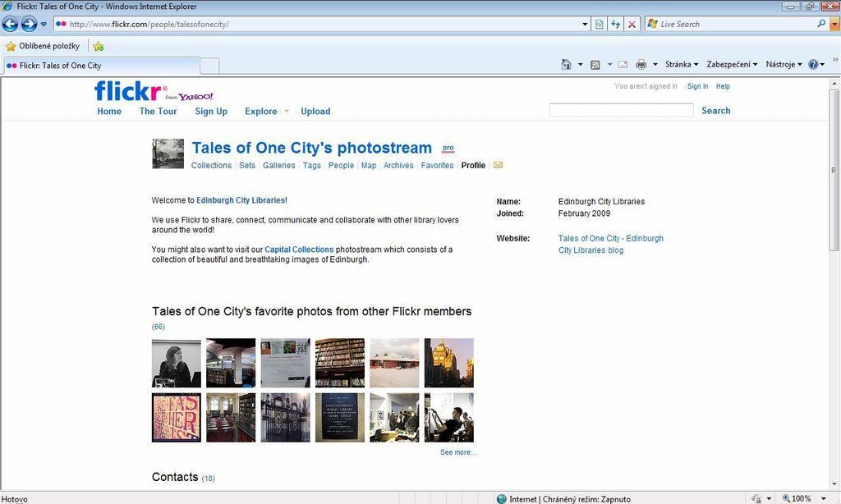Click the compatibility view icon
The height and width of the screenshot is (504, 841).
tap(599, 24)
